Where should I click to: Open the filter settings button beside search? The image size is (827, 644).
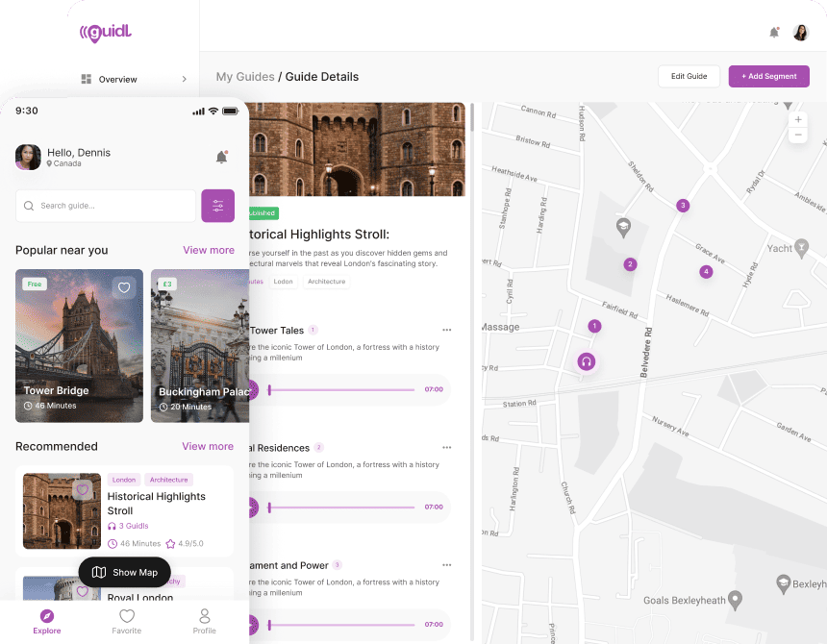218,206
